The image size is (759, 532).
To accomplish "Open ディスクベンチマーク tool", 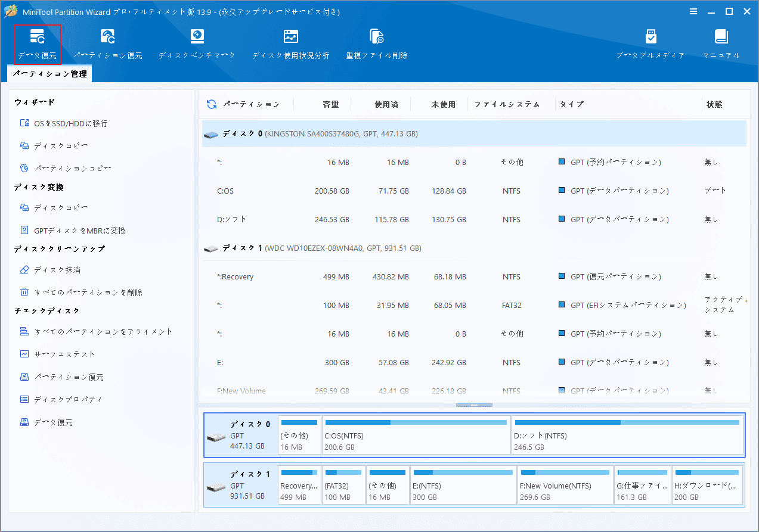I will click(197, 44).
